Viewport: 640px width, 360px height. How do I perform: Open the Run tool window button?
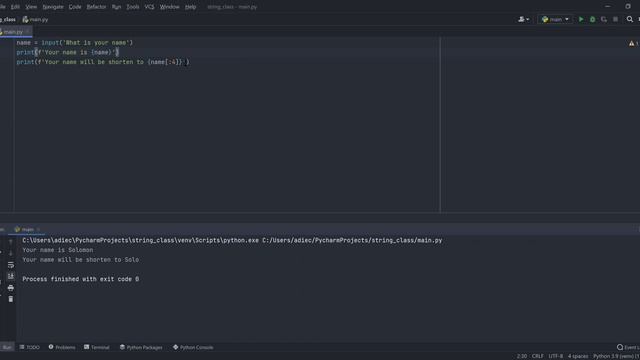7,347
